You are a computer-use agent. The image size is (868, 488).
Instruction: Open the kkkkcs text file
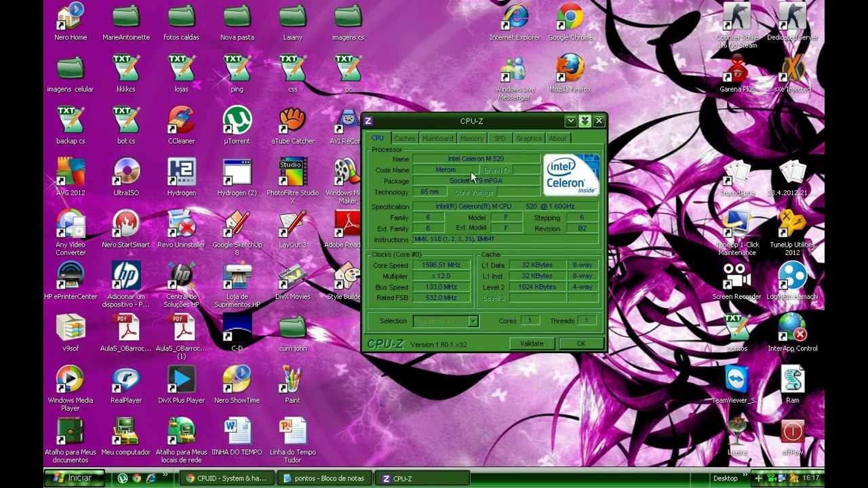[126, 74]
